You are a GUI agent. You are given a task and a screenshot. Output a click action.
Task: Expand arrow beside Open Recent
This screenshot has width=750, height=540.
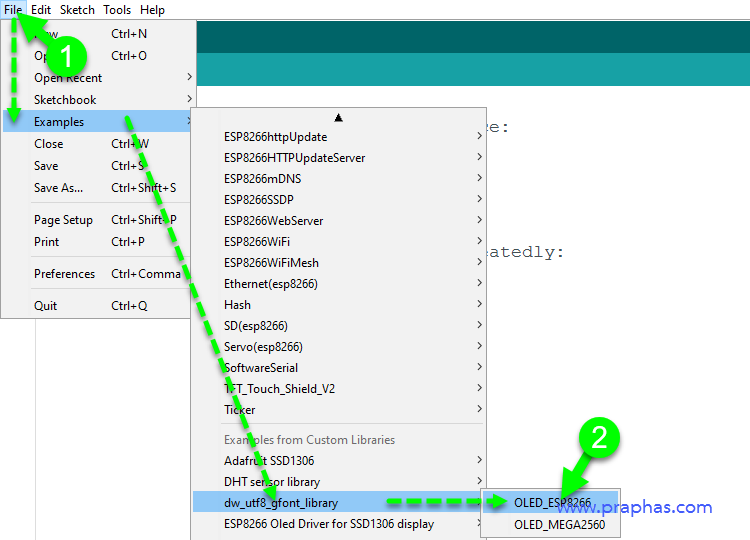[189, 77]
